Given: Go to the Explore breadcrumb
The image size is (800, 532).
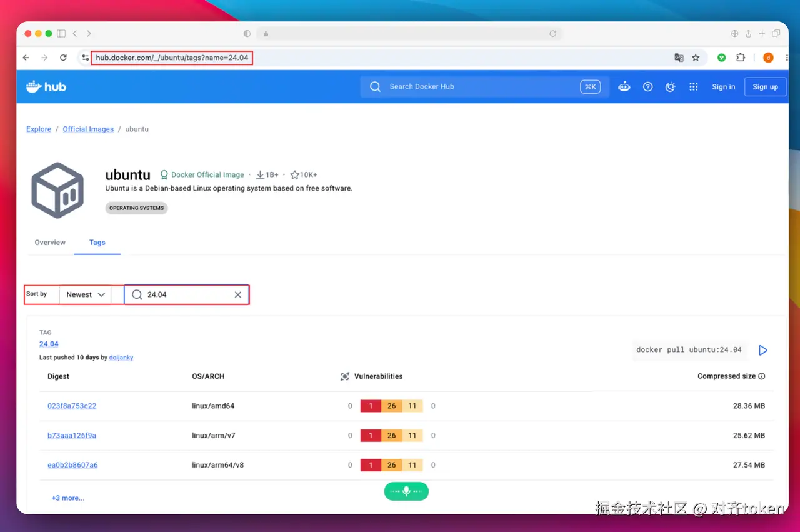Looking at the screenshot, I should [39, 129].
